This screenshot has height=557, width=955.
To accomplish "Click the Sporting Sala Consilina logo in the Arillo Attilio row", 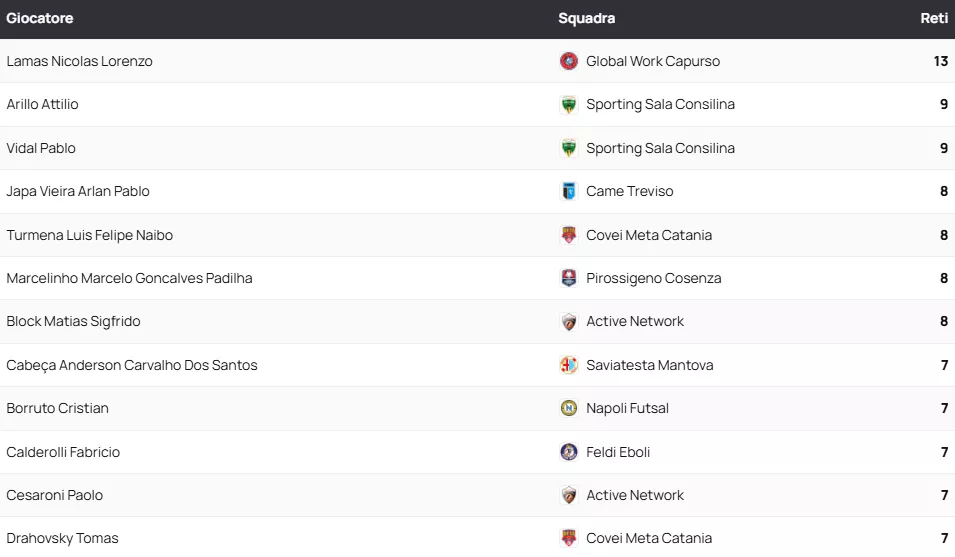I will pos(569,104).
